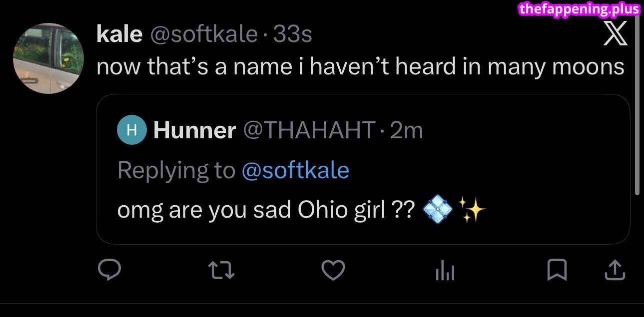
Task: Repost the tweet with the retweet icon
Action: (x=221, y=271)
